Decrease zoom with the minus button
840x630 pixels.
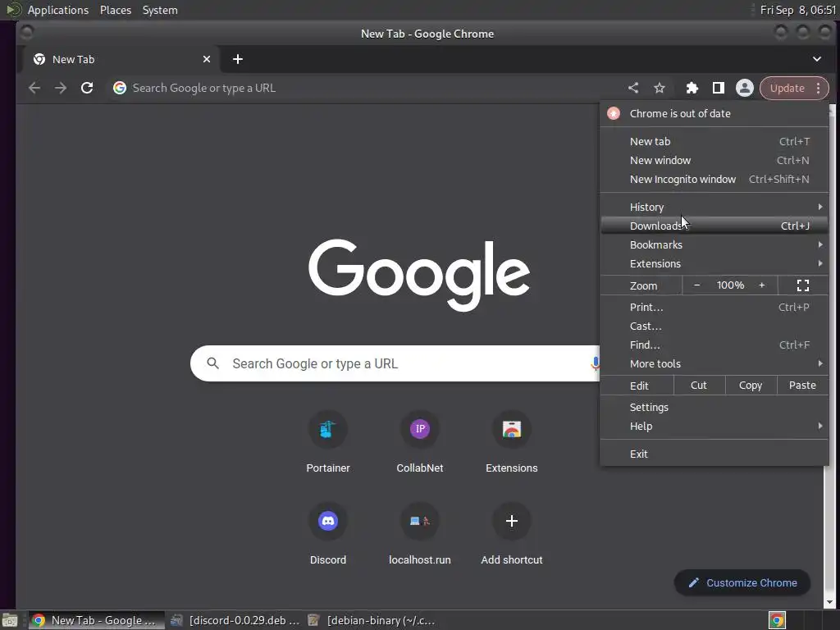[x=697, y=285]
